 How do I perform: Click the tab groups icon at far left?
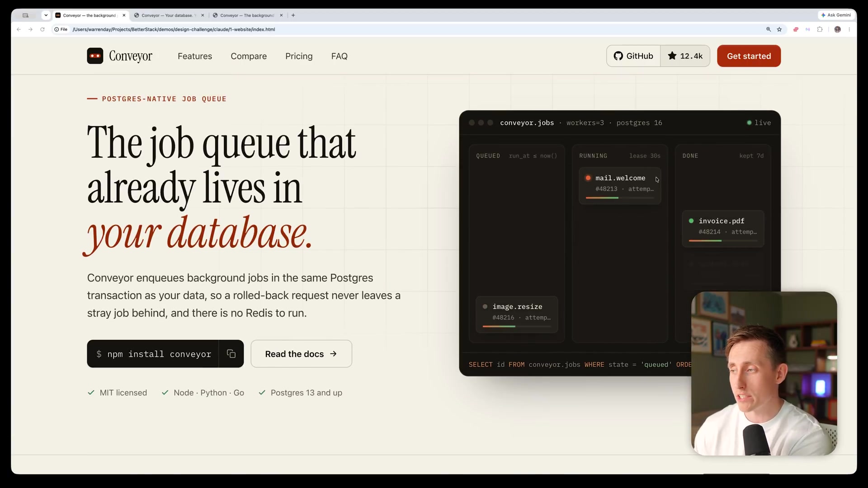(26, 15)
